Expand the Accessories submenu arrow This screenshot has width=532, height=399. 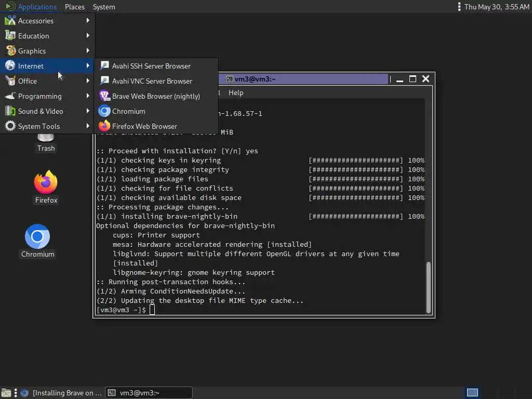tap(88, 20)
